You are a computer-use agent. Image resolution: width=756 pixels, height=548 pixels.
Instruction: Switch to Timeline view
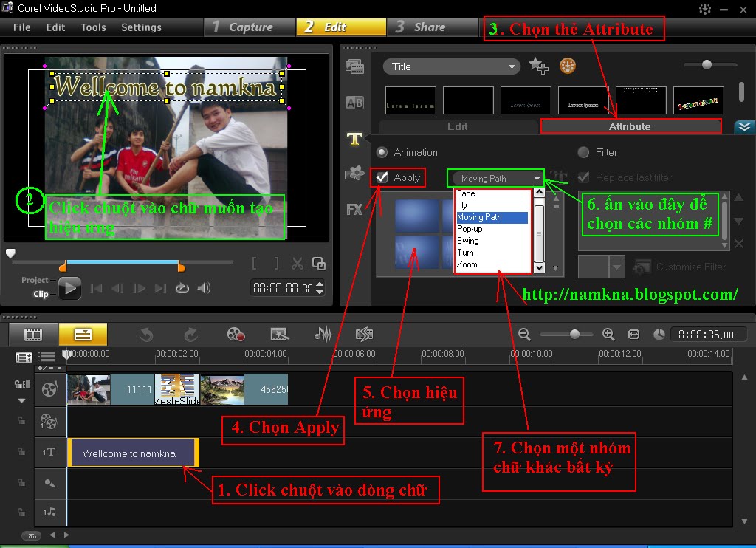(83, 334)
